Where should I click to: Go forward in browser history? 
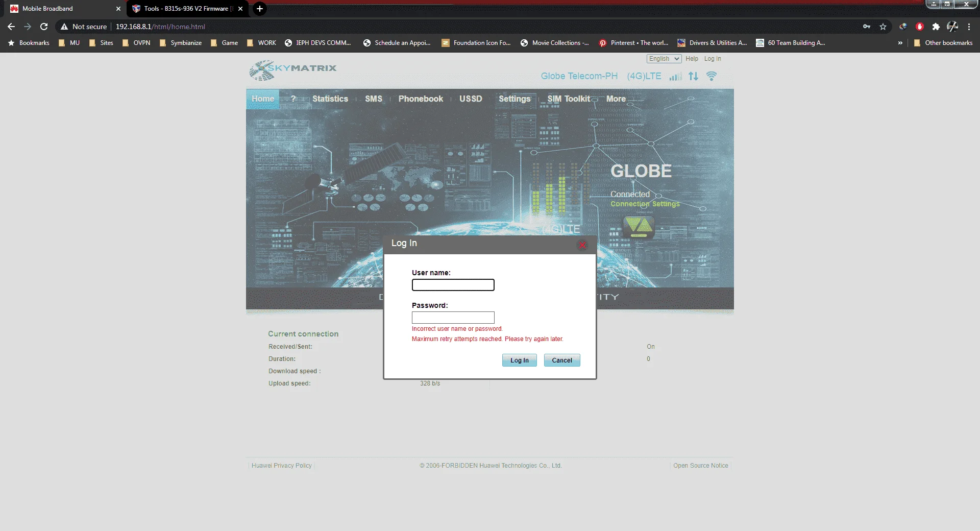click(x=28, y=27)
